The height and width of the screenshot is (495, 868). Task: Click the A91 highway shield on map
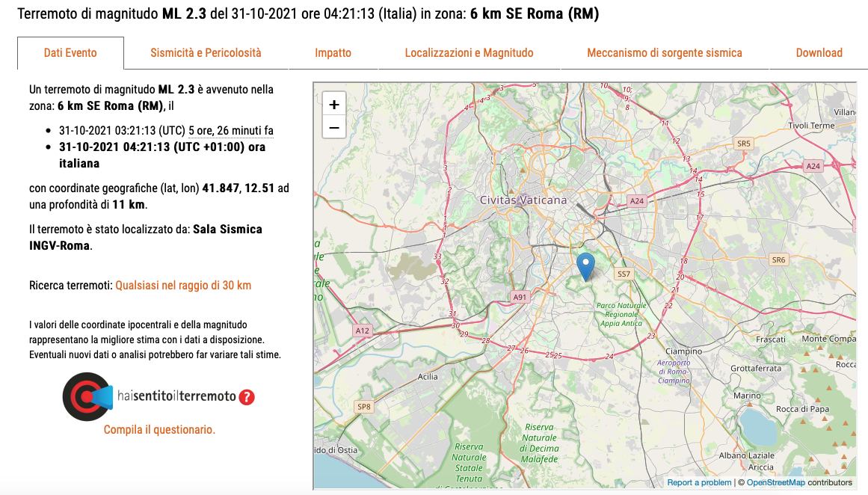(520, 297)
